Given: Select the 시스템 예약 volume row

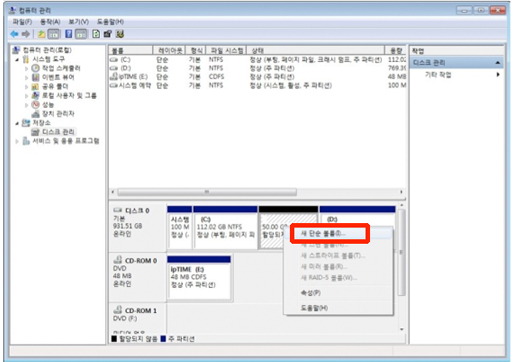Looking at the screenshot, I should tap(258, 85).
